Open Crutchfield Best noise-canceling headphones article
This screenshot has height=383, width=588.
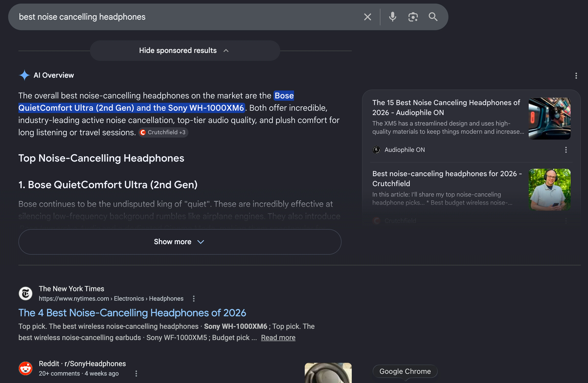pyautogui.click(x=447, y=178)
